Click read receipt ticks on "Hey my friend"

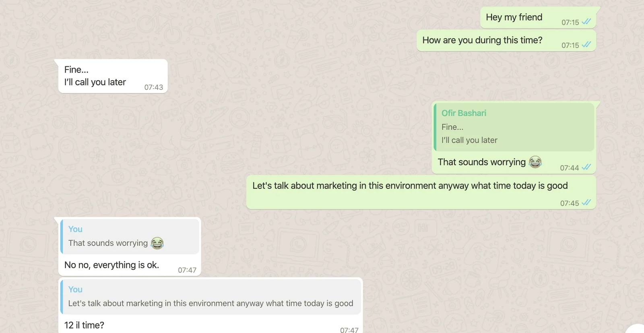coord(586,22)
